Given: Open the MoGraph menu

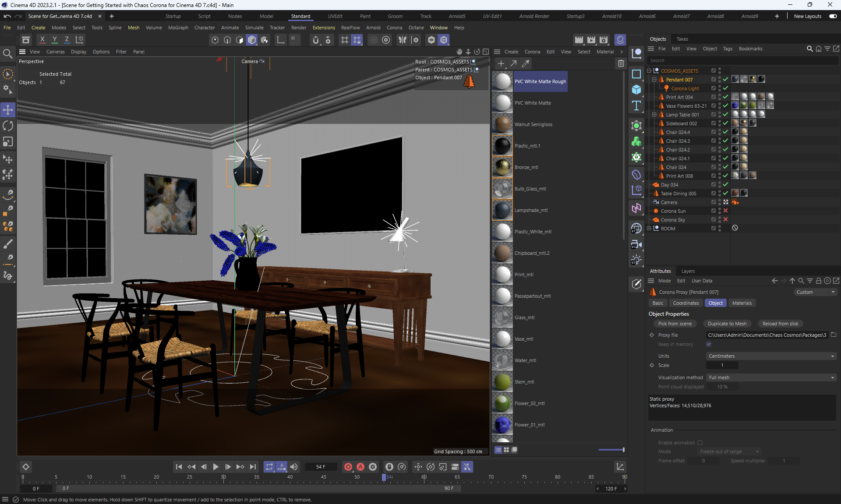Looking at the screenshot, I should [178, 28].
